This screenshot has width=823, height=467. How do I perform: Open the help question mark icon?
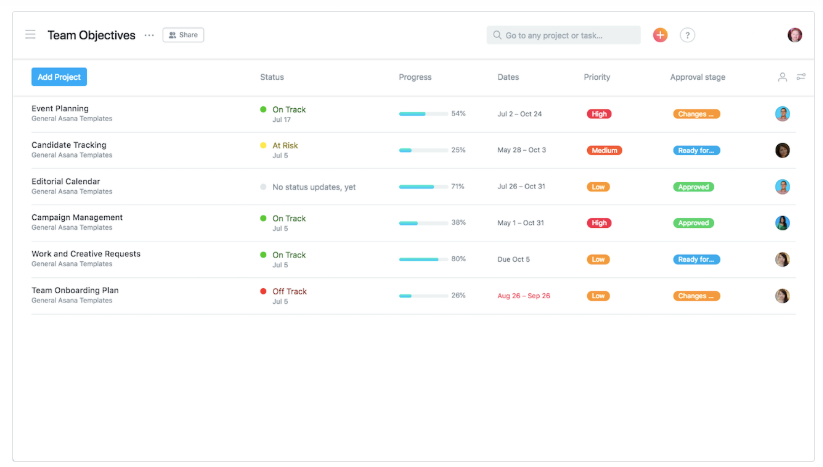(x=687, y=35)
